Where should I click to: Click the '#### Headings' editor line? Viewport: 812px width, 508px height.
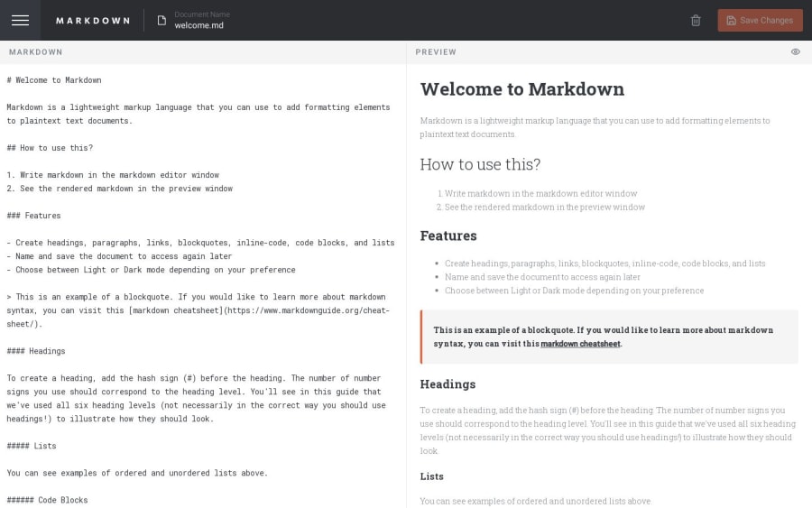tap(36, 351)
